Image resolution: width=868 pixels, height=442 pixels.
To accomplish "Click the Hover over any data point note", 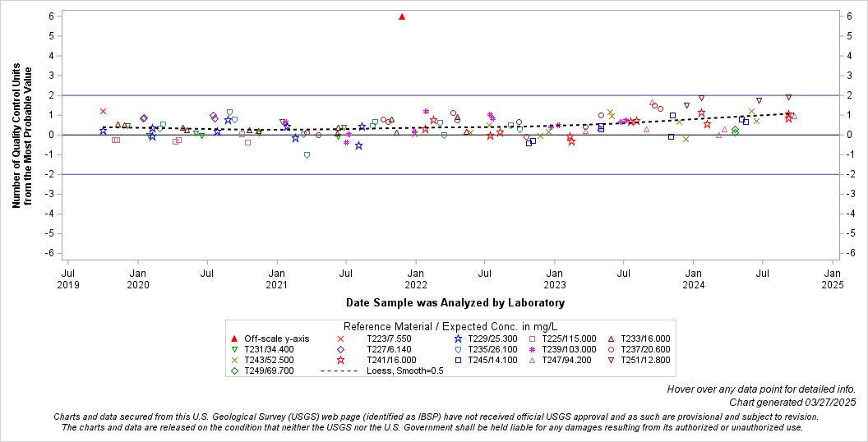I will 761,389.
